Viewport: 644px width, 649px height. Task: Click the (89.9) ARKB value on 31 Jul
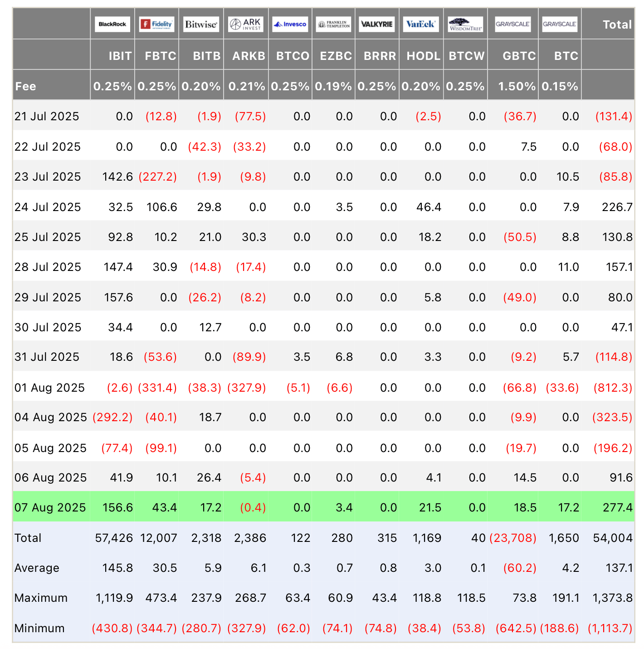(249, 357)
